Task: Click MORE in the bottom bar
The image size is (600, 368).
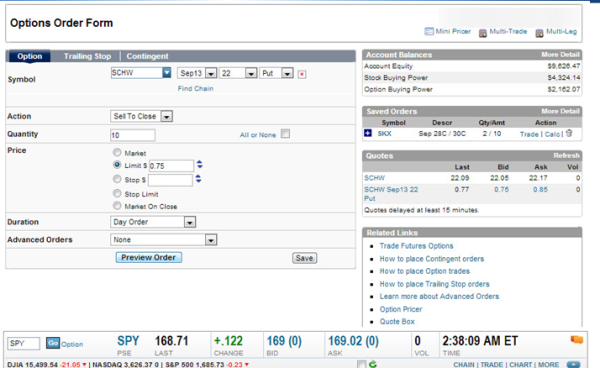Action: pyautogui.click(x=548, y=365)
